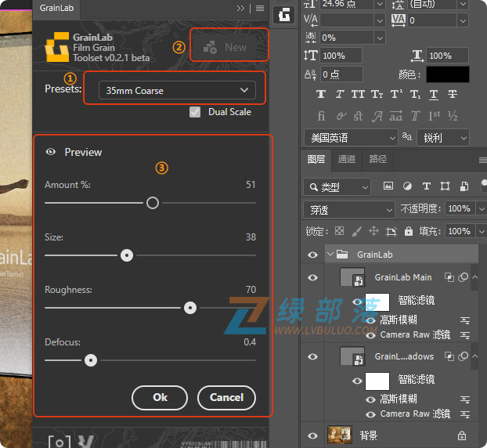Open the 不透明度 100% dropdown arrow
Viewport: 487px width, 448px height.
point(481,209)
